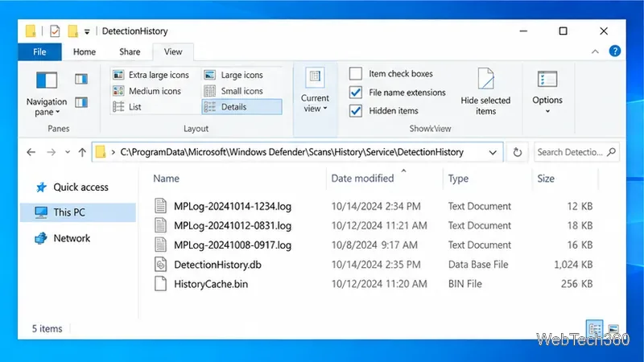Click the 1,024 KB size cell
The height and width of the screenshot is (362, 644).
573,265
